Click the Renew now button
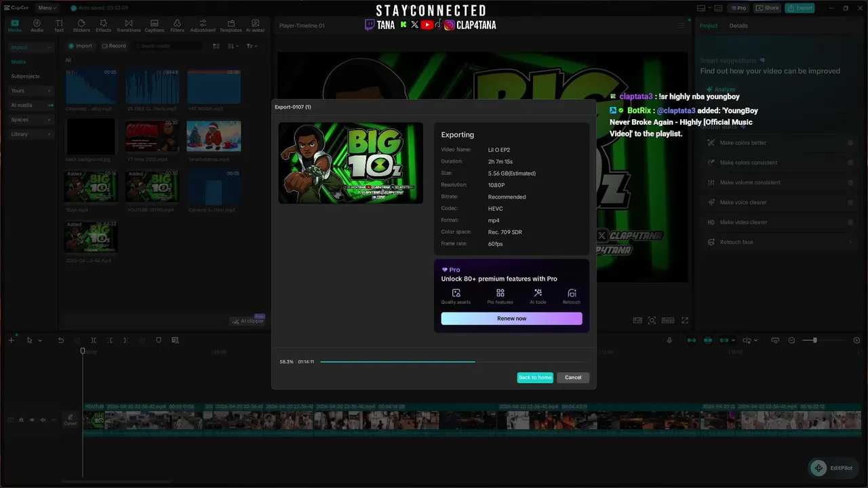 point(511,319)
